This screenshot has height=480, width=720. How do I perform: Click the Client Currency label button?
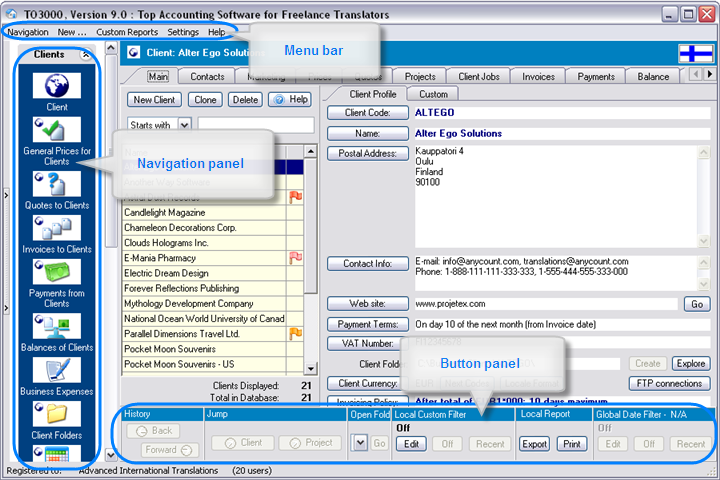click(368, 383)
